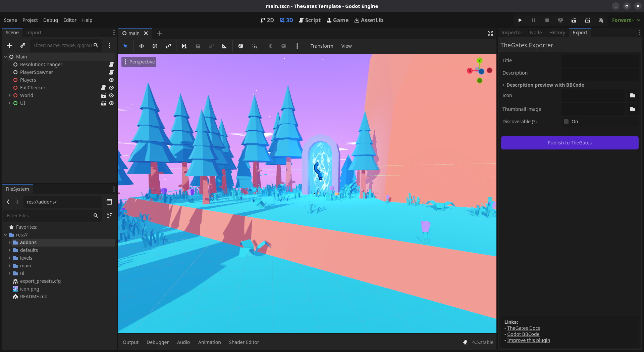Open the TheGates Docs link
This screenshot has height=352, width=644.
click(x=523, y=328)
